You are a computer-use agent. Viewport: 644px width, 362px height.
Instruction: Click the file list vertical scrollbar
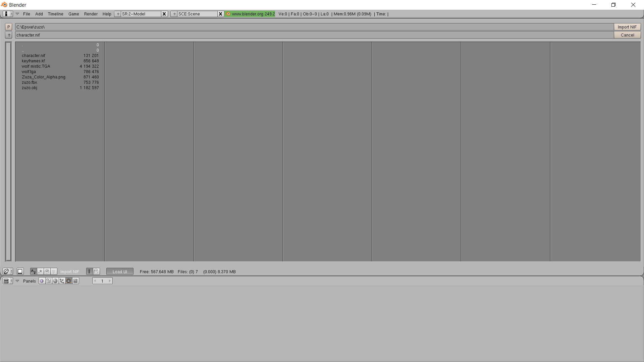point(9,152)
